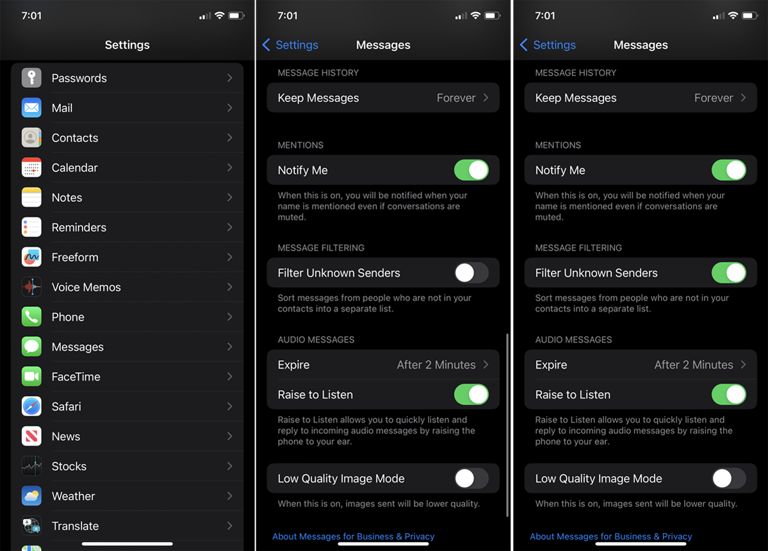This screenshot has width=768, height=551.
Task: Tap chevron on the Weather row
Action: click(x=230, y=496)
